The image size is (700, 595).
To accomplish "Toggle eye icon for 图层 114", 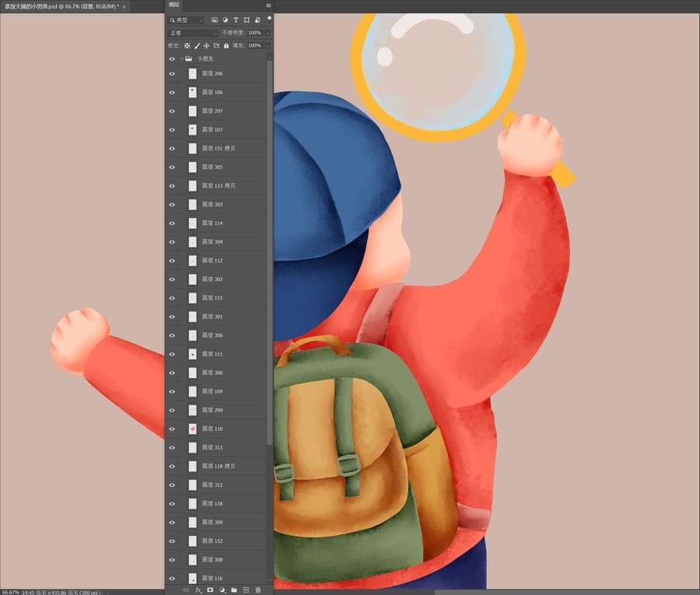I will 172,223.
